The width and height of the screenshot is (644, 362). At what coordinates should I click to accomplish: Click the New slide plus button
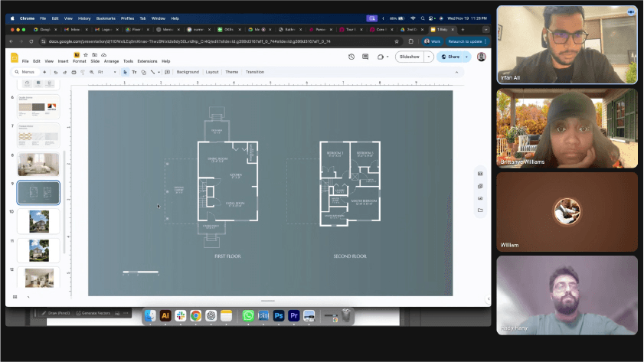point(44,72)
